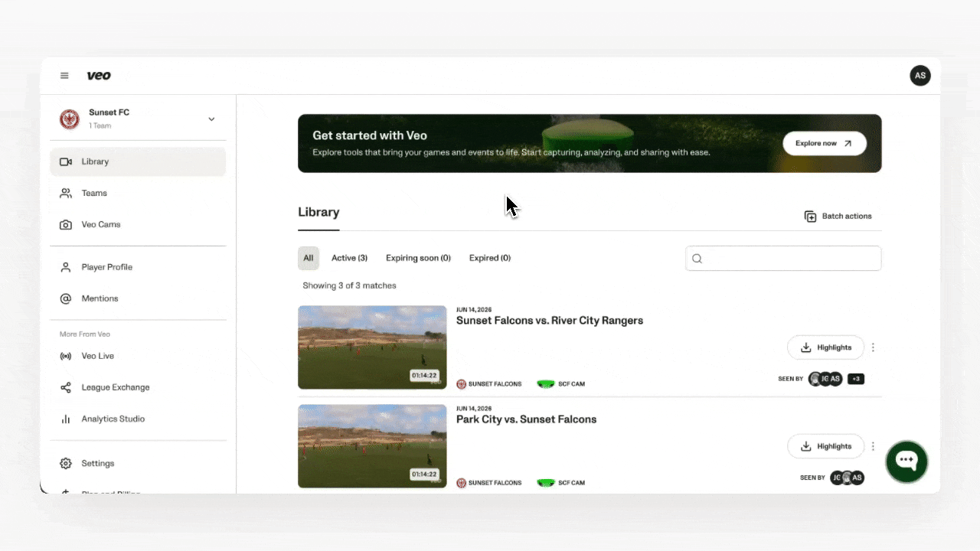Image resolution: width=980 pixels, height=551 pixels.
Task: Open more options for Sunset Falcons vs. River City Rangers
Action: [873, 347]
